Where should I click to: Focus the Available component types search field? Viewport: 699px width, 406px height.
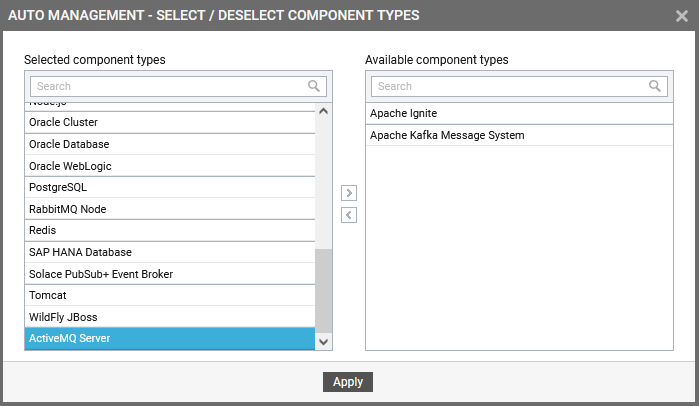[519, 86]
